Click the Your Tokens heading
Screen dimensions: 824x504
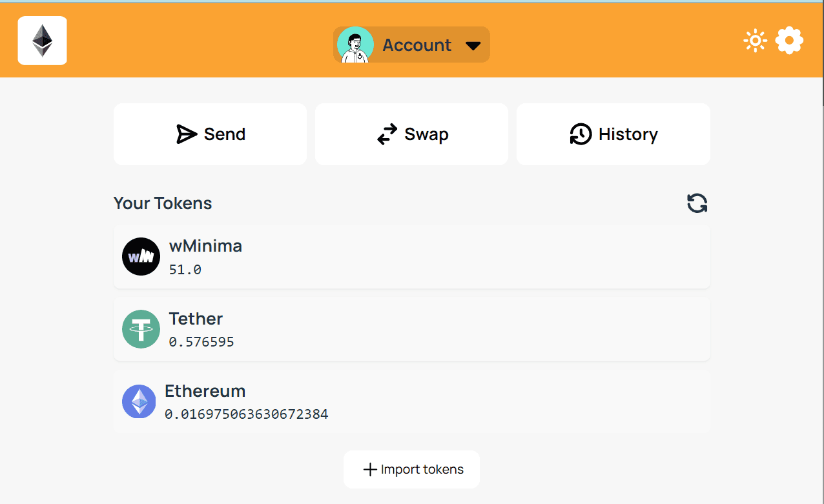[163, 203]
